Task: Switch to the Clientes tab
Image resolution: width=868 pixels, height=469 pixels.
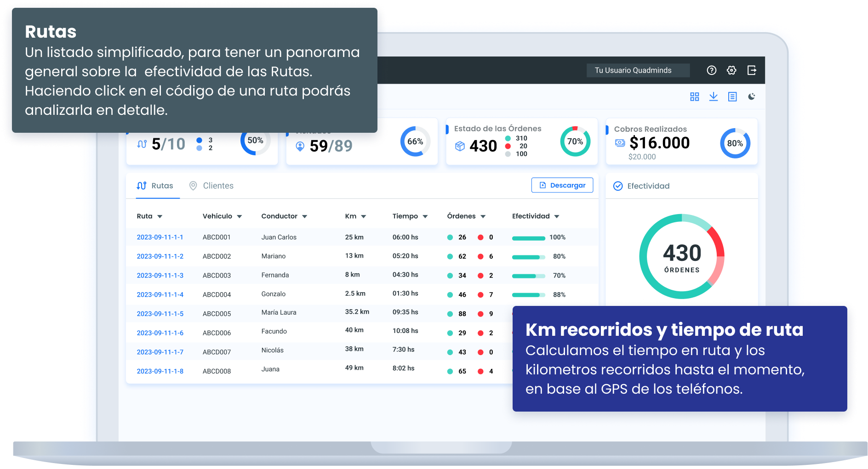Action: tap(211, 186)
